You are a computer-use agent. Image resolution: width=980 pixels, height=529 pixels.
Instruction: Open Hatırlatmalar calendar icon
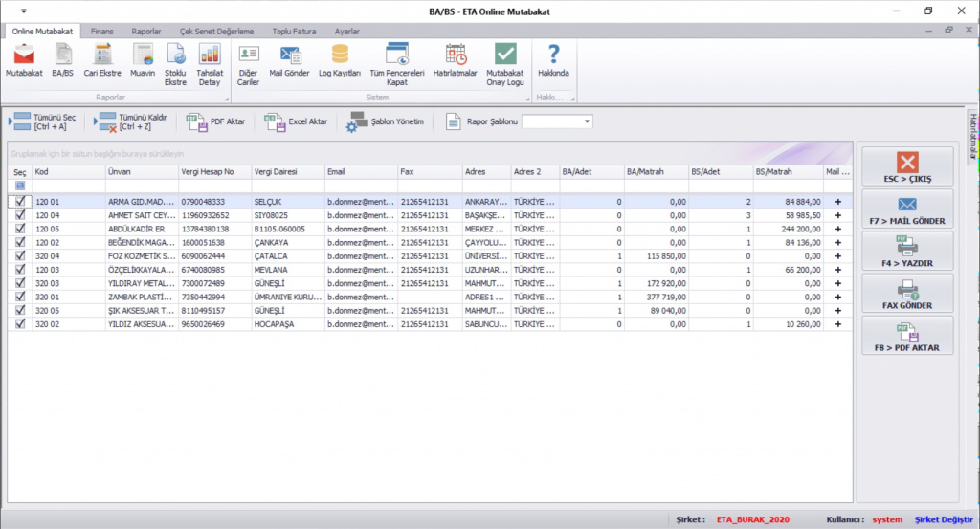pyautogui.click(x=455, y=60)
